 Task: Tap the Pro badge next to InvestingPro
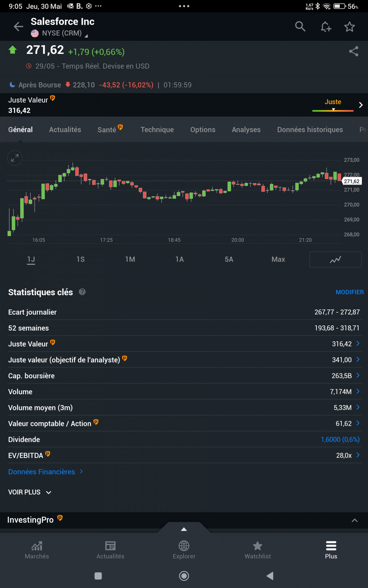click(60, 518)
